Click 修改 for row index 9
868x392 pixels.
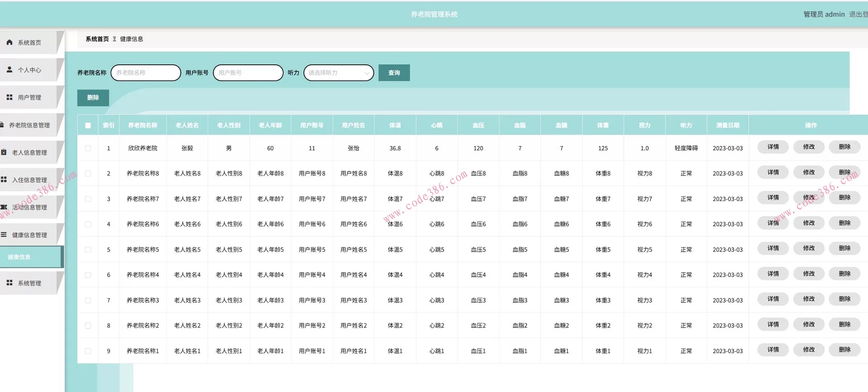tap(809, 350)
